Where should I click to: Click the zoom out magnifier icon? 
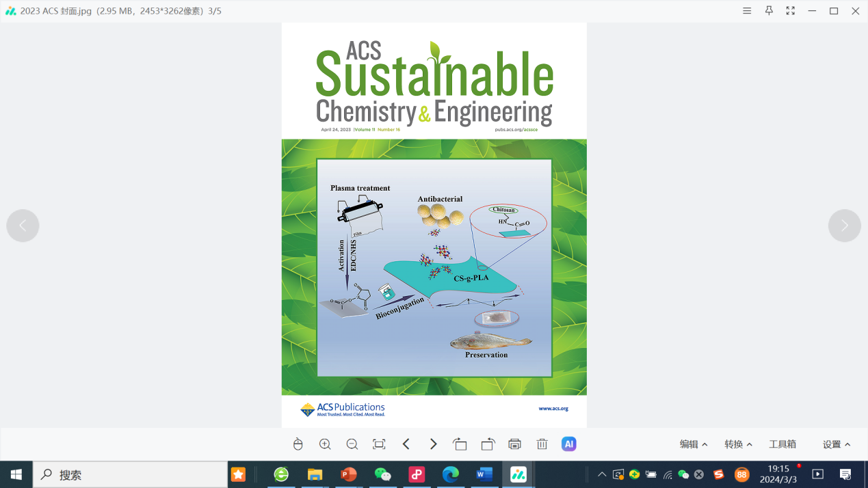coord(352,444)
